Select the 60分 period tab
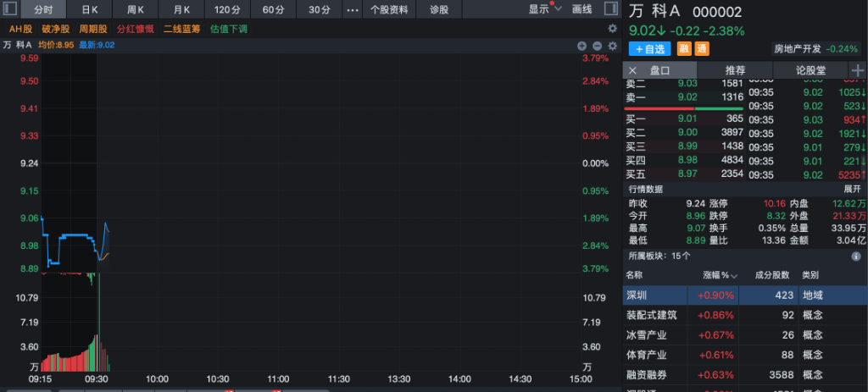Image resolution: width=868 pixels, height=392 pixels. (x=273, y=9)
